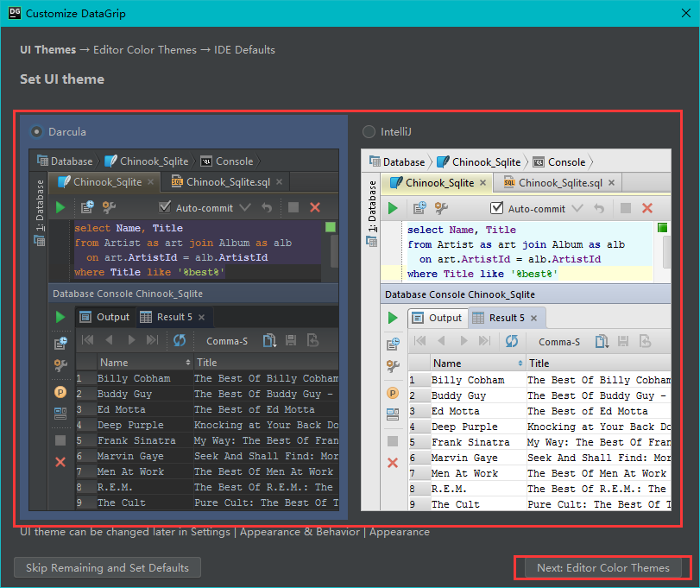Click the red cancel X in Darcula editor toolbar
The width and height of the screenshot is (700, 588).
pos(315,207)
